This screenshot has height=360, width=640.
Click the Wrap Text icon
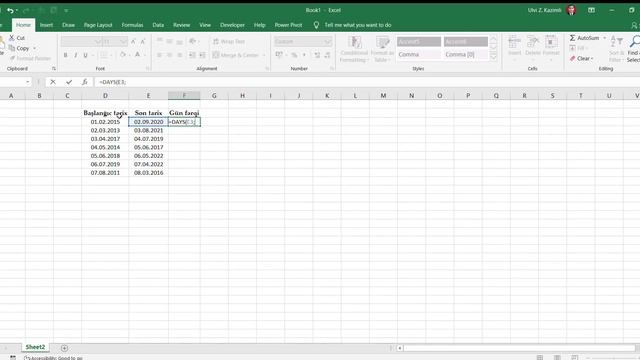pos(216,41)
